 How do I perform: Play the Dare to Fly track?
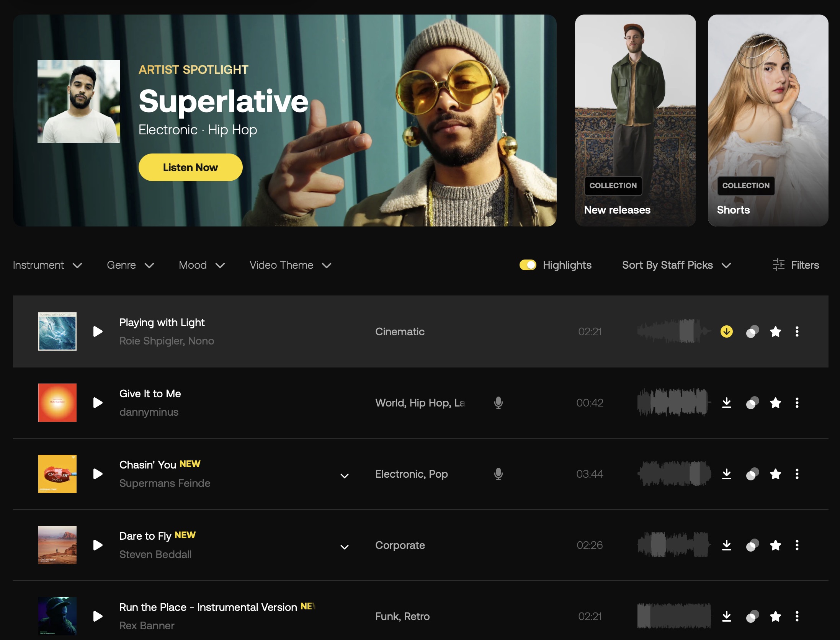pyautogui.click(x=98, y=545)
